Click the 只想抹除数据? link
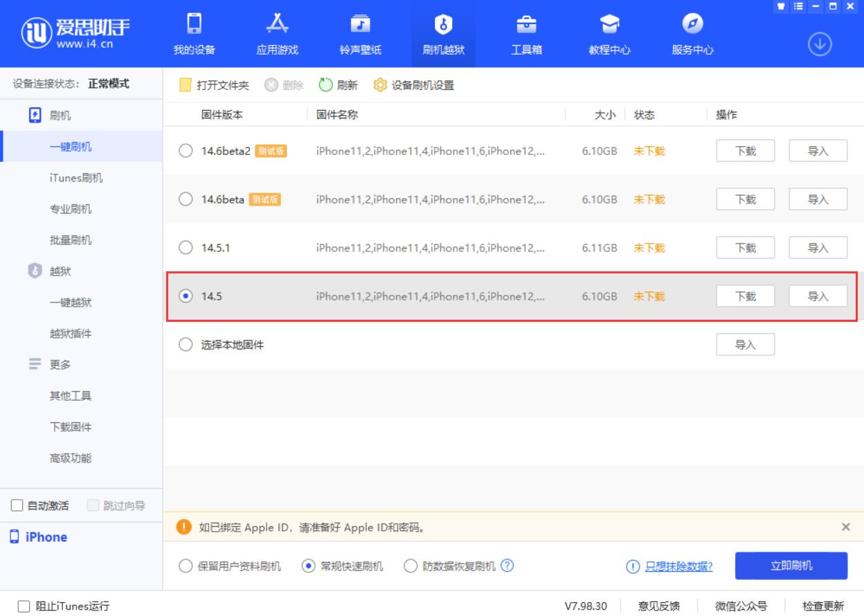The width and height of the screenshot is (864, 616). (678, 566)
